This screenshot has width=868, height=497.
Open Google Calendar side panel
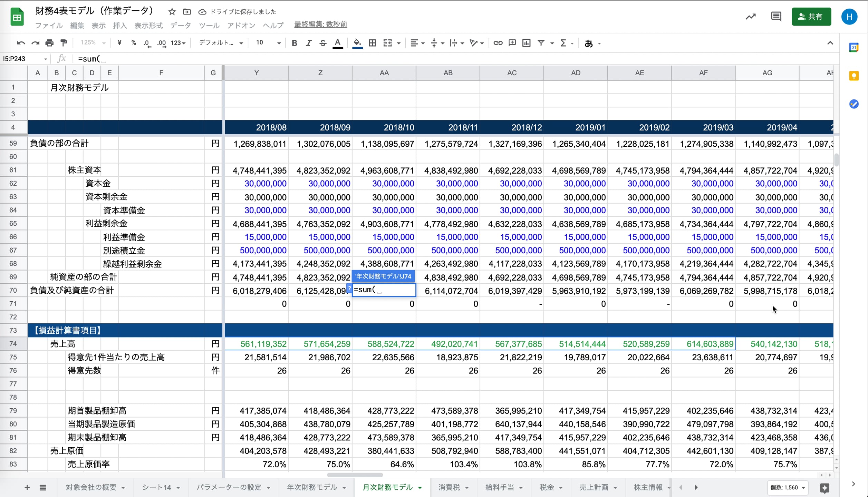click(x=854, y=48)
